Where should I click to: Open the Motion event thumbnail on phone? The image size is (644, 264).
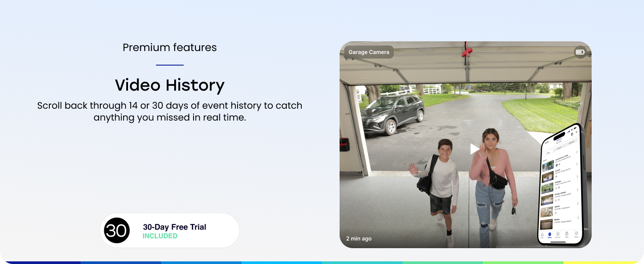(x=546, y=224)
